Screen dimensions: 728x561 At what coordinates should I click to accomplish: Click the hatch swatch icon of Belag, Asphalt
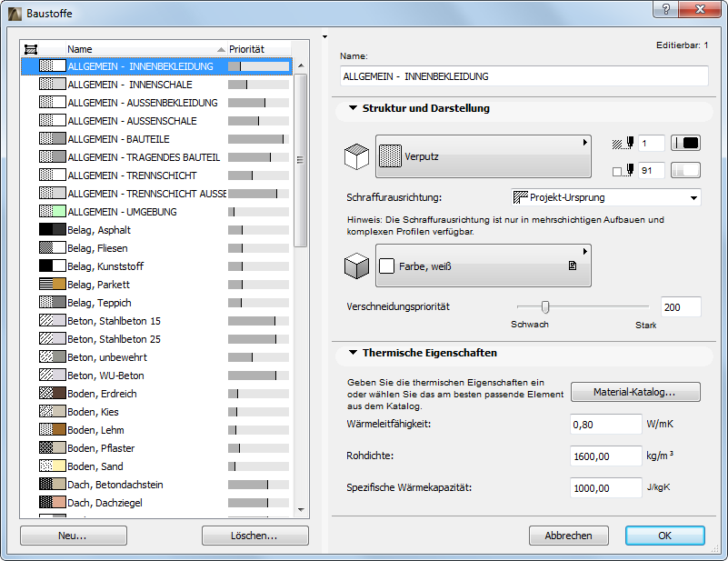53,230
